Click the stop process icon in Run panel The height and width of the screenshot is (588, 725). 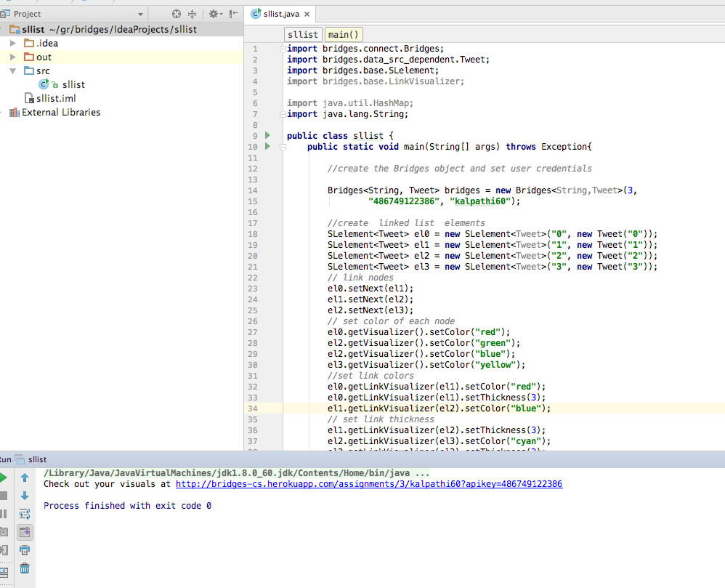click(x=5, y=496)
